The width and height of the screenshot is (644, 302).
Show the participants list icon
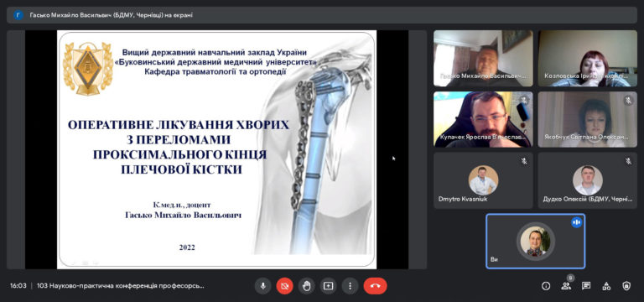[x=566, y=286]
